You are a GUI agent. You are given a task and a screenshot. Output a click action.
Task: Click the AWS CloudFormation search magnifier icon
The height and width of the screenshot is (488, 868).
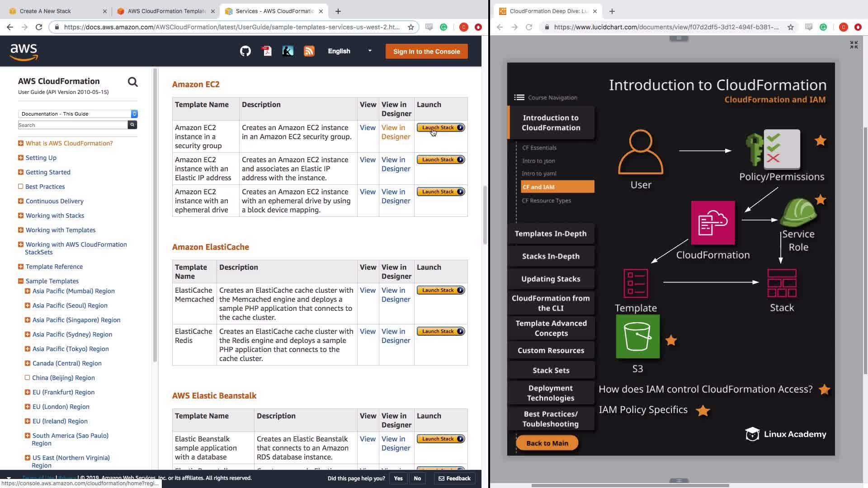point(132,82)
